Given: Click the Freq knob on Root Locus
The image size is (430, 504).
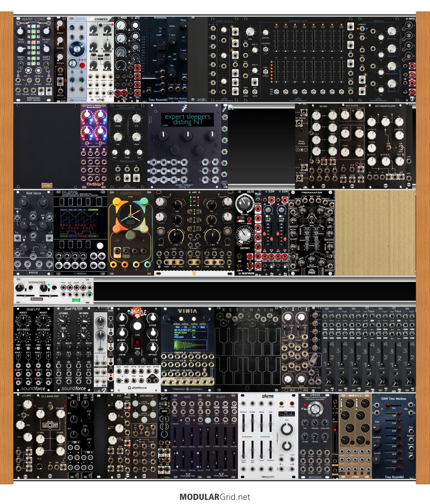Looking at the screenshot, I should pyautogui.click(x=23, y=203).
